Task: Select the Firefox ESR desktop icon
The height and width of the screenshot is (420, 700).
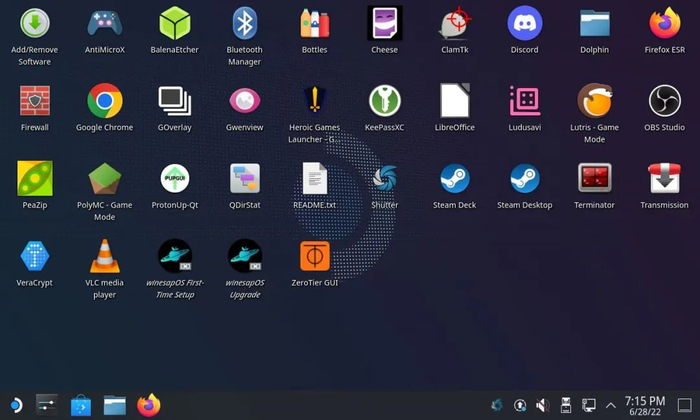Action: [x=665, y=23]
